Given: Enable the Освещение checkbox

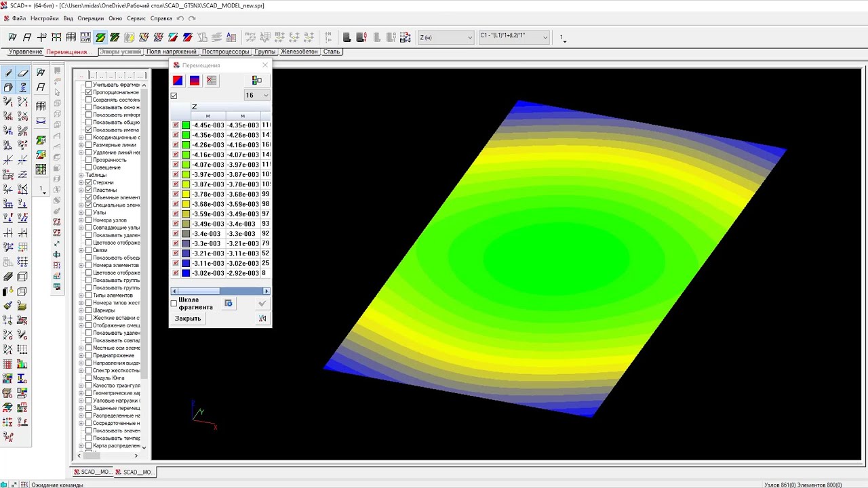Looking at the screenshot, I should tap(89, 167).
